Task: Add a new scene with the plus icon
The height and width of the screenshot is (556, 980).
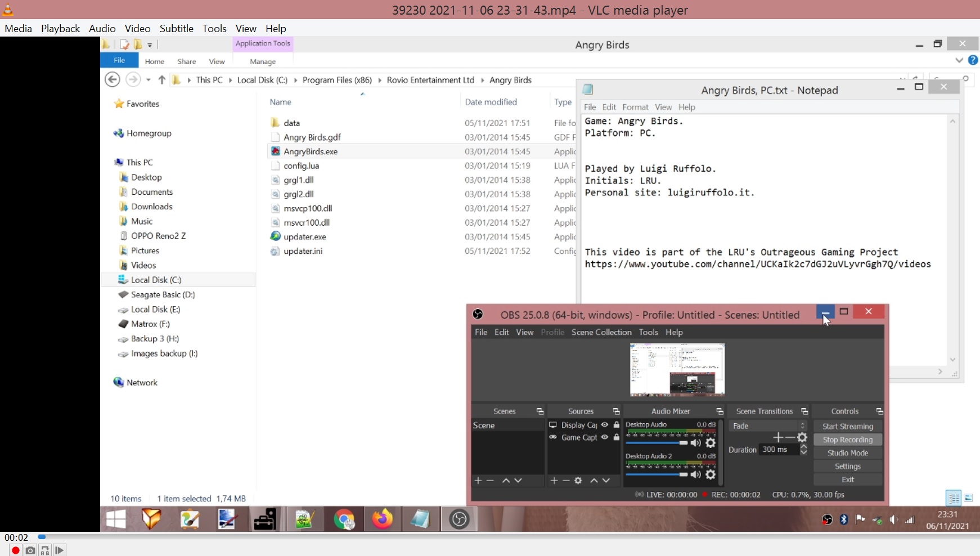Action: (x=478, y=481)
